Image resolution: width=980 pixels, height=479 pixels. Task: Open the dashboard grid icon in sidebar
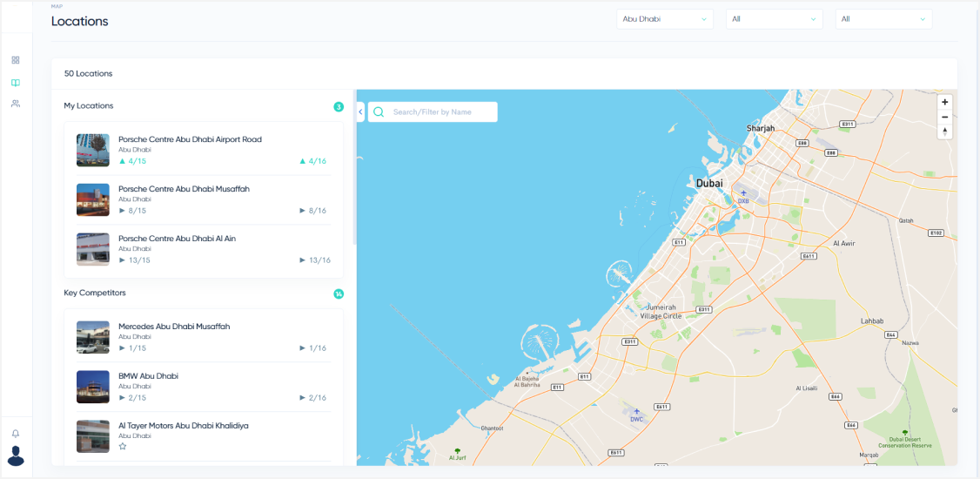pos(16,60)
